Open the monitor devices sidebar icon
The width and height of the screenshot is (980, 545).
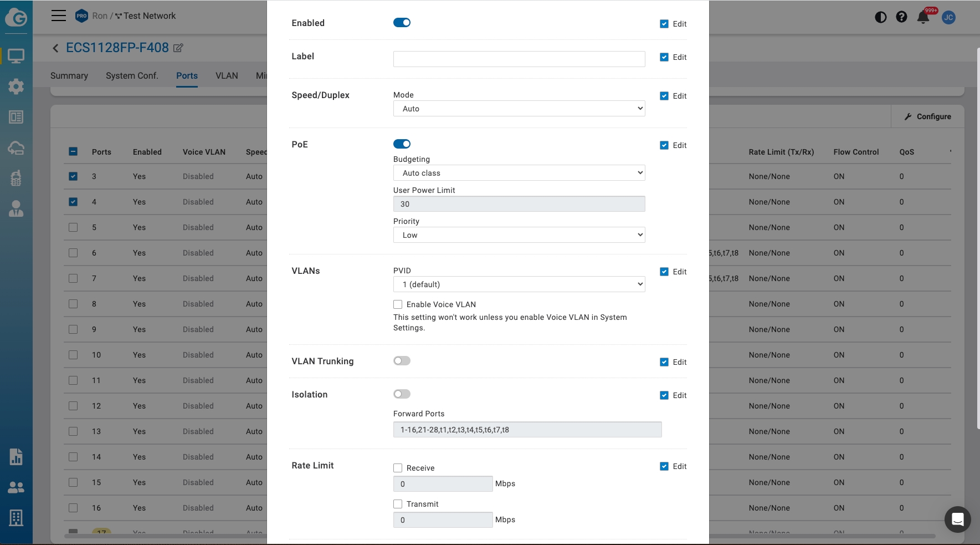click(x=16, y=56)
